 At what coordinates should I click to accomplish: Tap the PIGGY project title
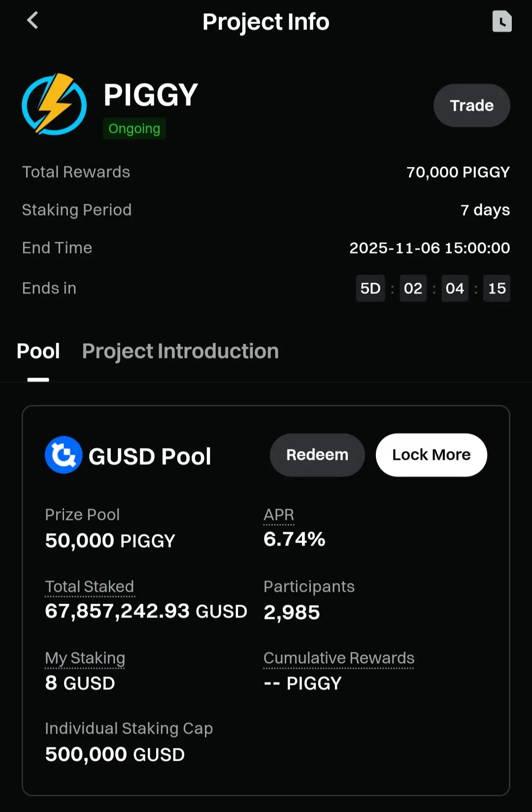151,95
